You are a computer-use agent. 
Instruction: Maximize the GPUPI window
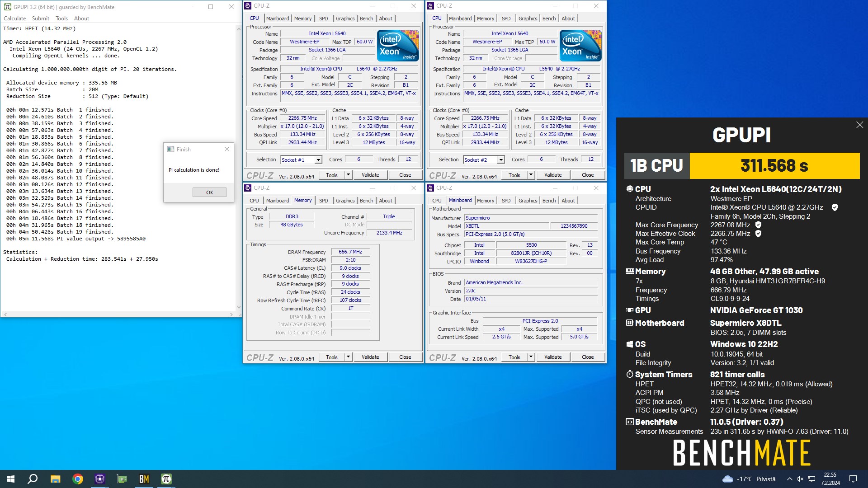[211, 7]
